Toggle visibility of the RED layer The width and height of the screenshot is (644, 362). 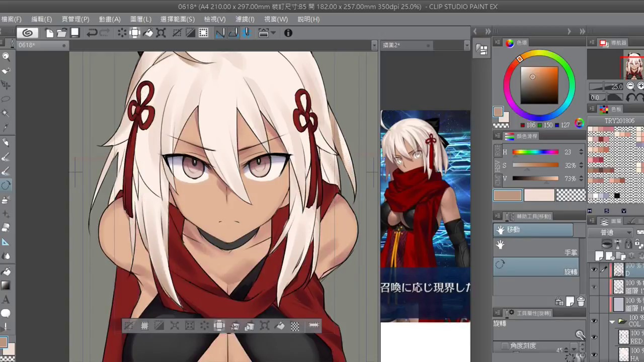click(594, 337)
